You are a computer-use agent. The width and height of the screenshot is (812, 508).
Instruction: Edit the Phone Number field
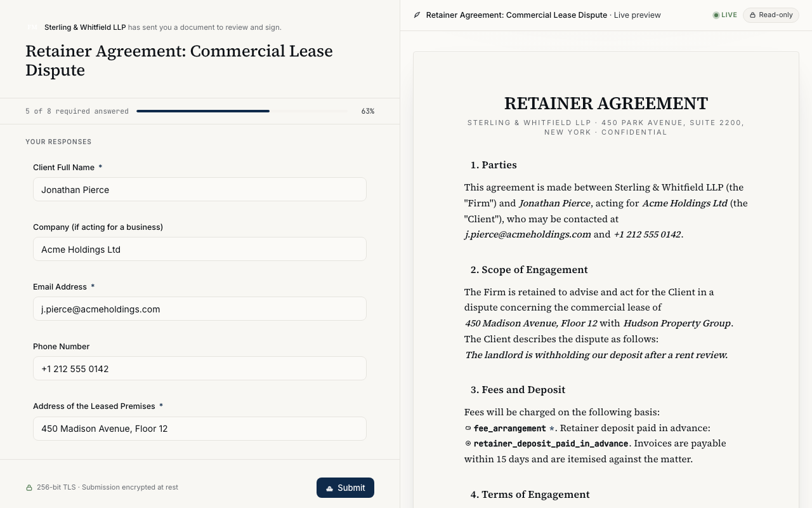200,368
